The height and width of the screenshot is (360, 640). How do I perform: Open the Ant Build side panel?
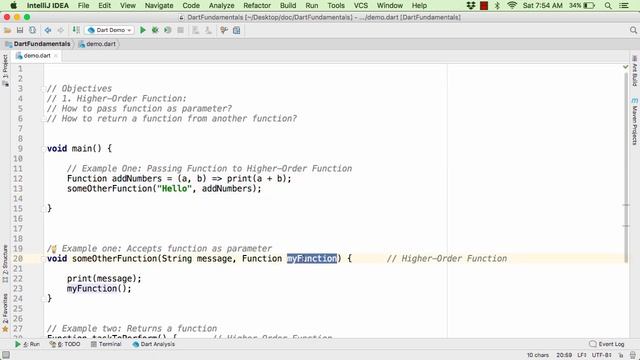(635, 71)
